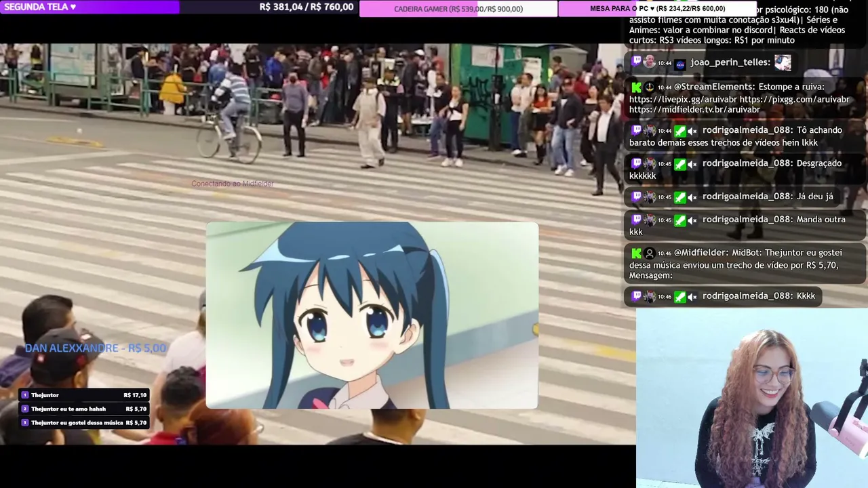The image size is (868, 488).
Task: Click the streamer's webcam feed
Action: [x=752, y=399]
